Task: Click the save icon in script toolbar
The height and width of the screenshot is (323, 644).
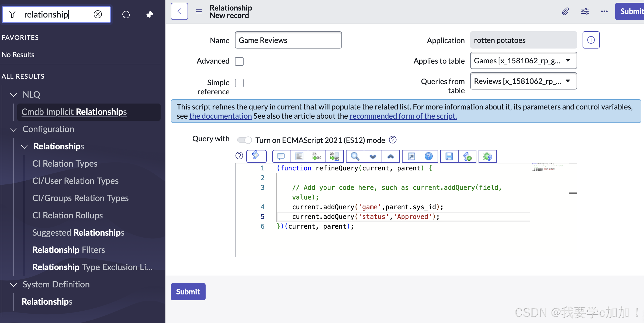Action: (449, 156)
